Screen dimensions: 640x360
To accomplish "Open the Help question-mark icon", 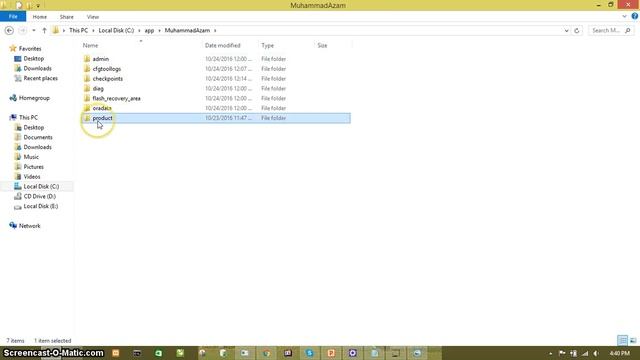I will point(635,16).
